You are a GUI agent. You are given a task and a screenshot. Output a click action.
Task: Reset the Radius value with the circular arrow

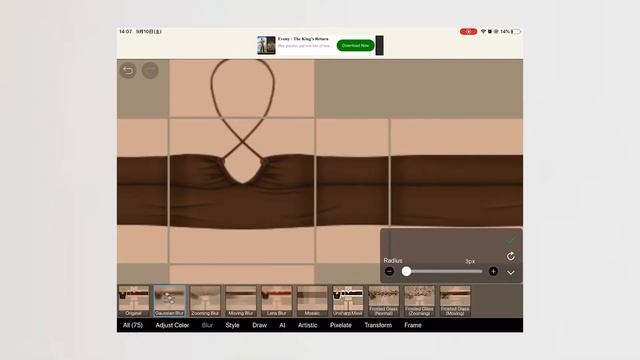(x=511, y=256)
